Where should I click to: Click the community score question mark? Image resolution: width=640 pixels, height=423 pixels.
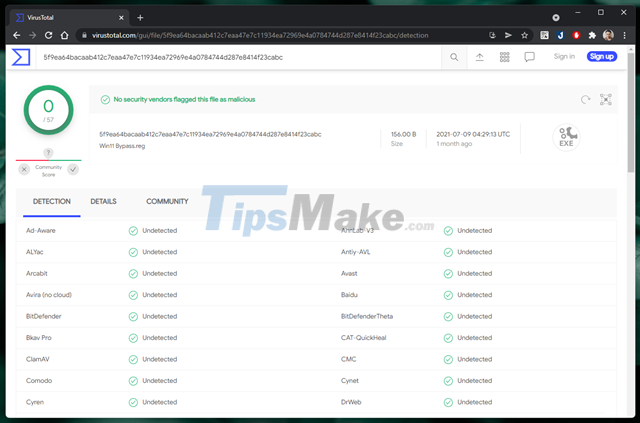coord(48,153)
